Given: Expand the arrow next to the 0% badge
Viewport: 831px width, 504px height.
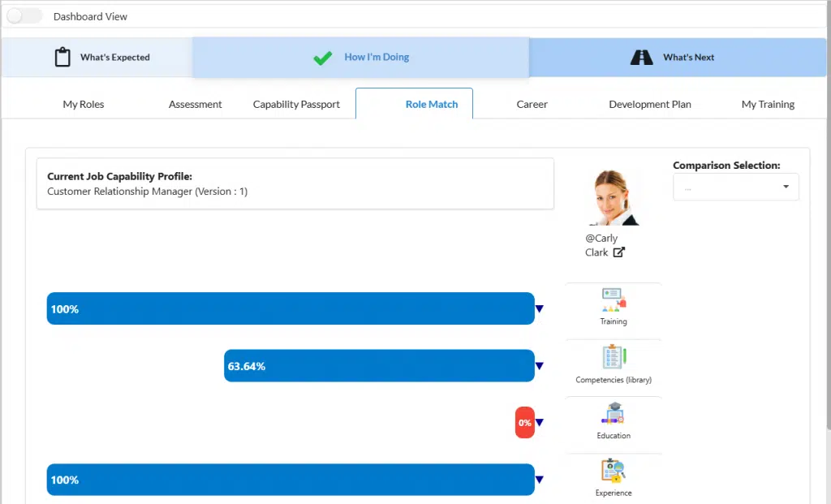Looking at the screenshot, I should (538, 423).
